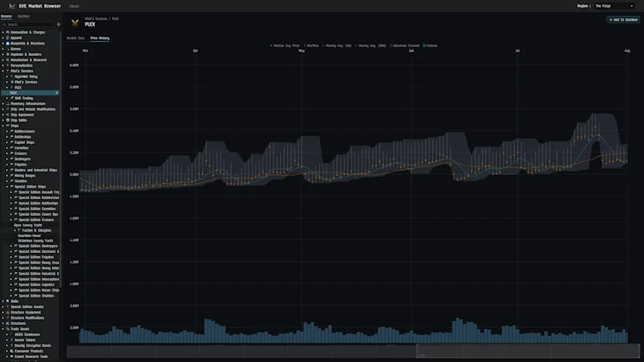The image size is (644, 362).
Task: Click the PLEX item icon in header
Action: pyautogui.click(x=75, y=23)
